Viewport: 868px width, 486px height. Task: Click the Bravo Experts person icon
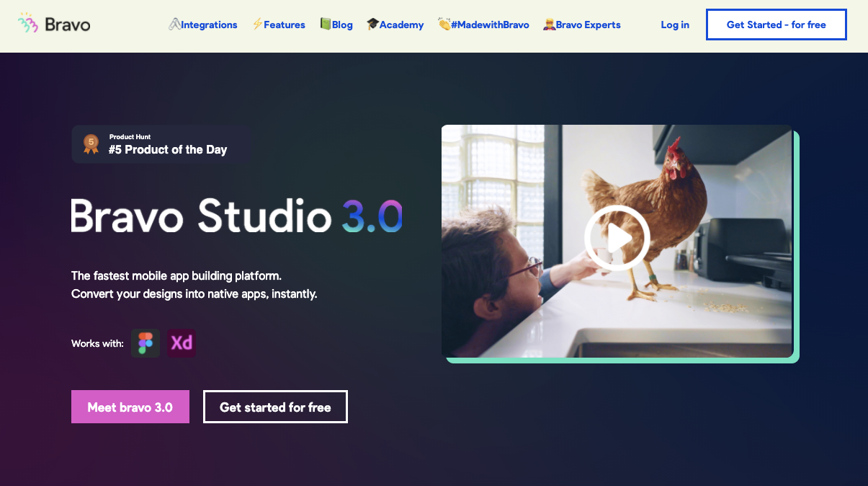[x=549, y=25]
